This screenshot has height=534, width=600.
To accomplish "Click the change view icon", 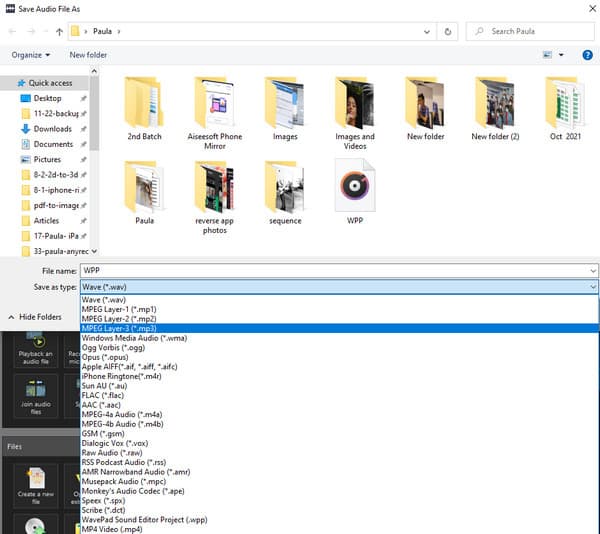I will pyautogui.click(x=548, y=55).
